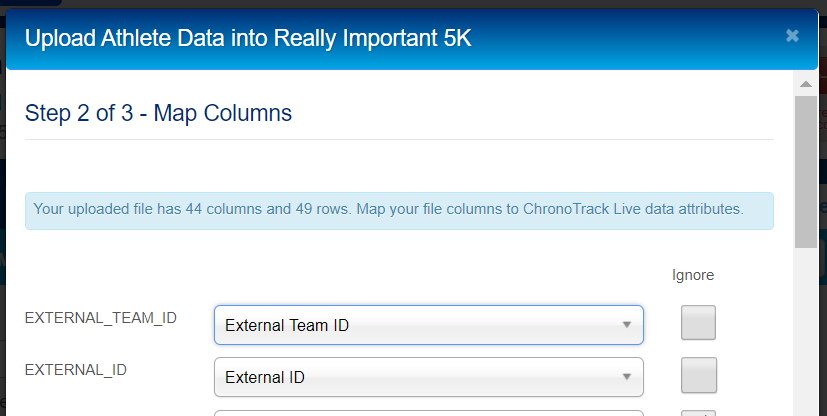Click the External ID dropdown arrow
827x416 pixels.
(626, 377)
